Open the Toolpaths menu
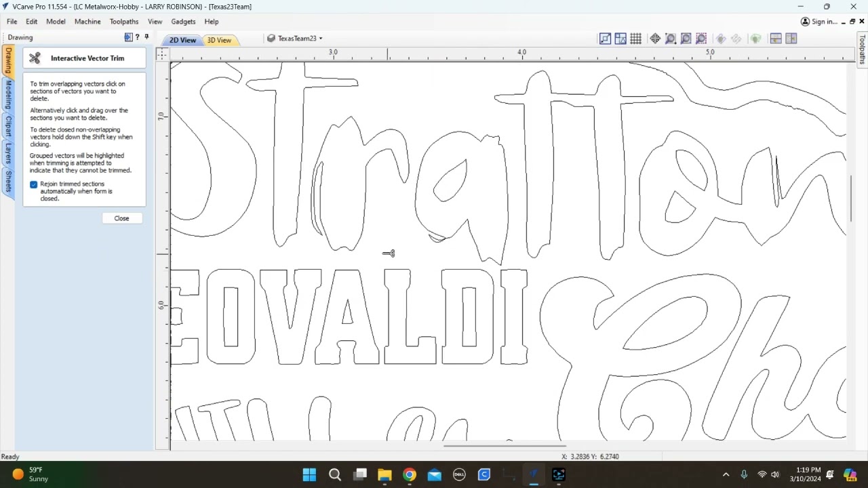The image size is (868, 488). (x=124, y=22)
